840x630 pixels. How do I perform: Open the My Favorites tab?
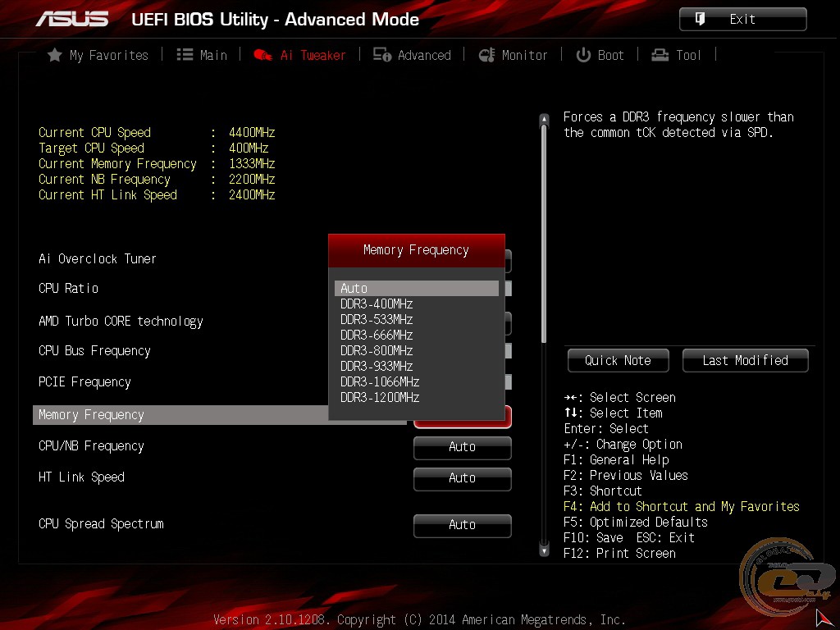pyautogui.click(x=98, y=55)
